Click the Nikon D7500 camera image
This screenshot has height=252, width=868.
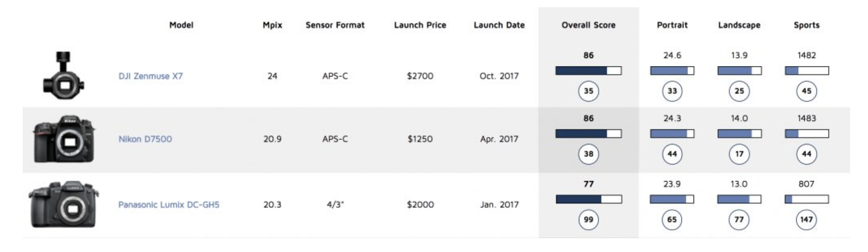coord(64,139)
